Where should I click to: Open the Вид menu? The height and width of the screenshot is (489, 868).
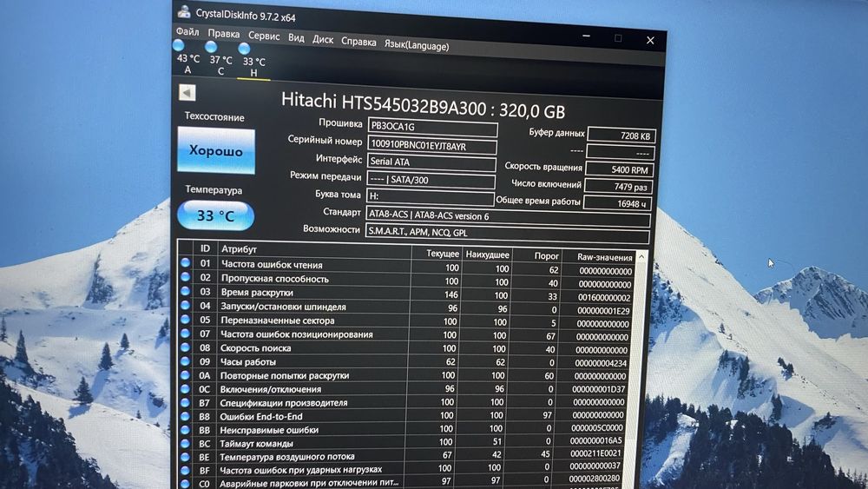click(x=296, y=38)
